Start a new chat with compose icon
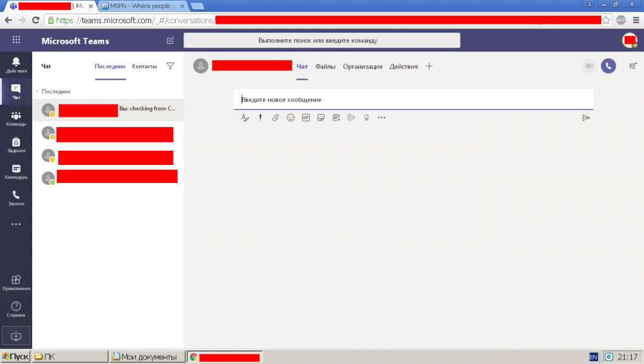The image size is (644, 364). pyautogui.click(x=170, y=40)
